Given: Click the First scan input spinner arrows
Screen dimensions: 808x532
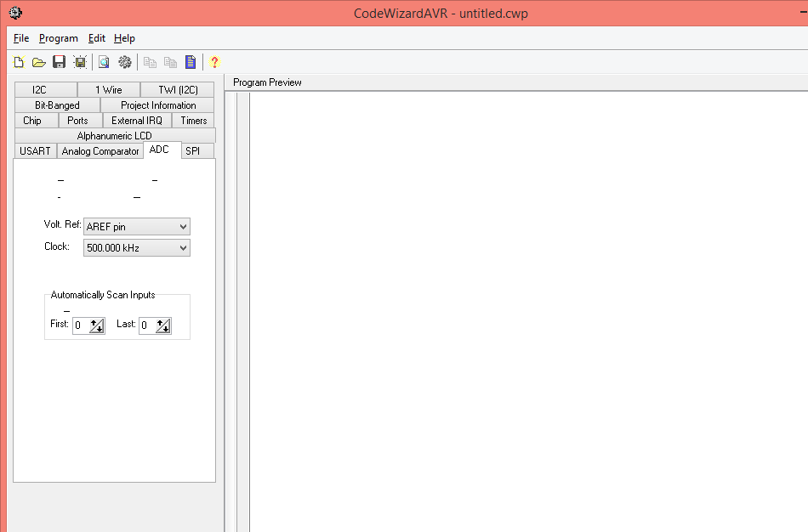Looking at the screenshot, I should [x=97, y=325].
